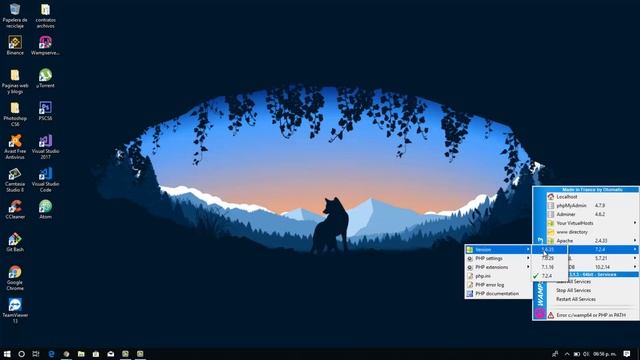Viewport: 640px width, 360px height.
Task: Open the Paginas web y blogs folder
Action: coord(15,82)
